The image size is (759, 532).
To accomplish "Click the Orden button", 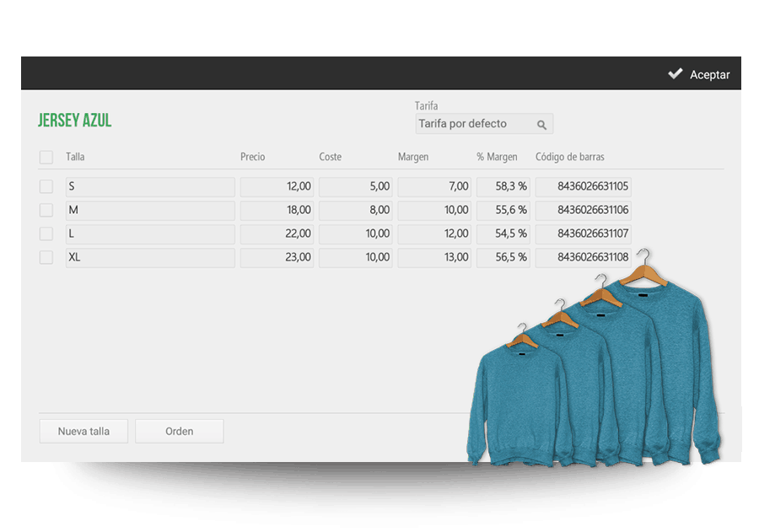I will tap(179, 431).
